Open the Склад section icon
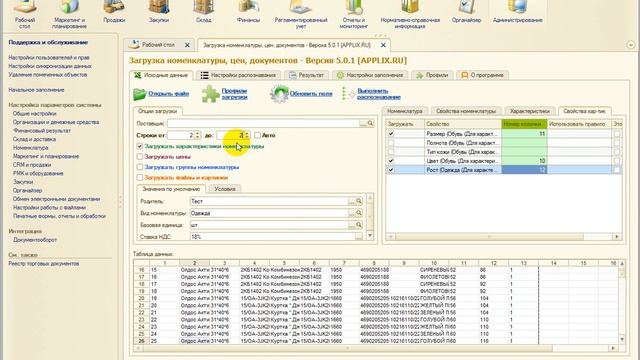This screenshot has width=640, height=360. (x=203, y=7)
